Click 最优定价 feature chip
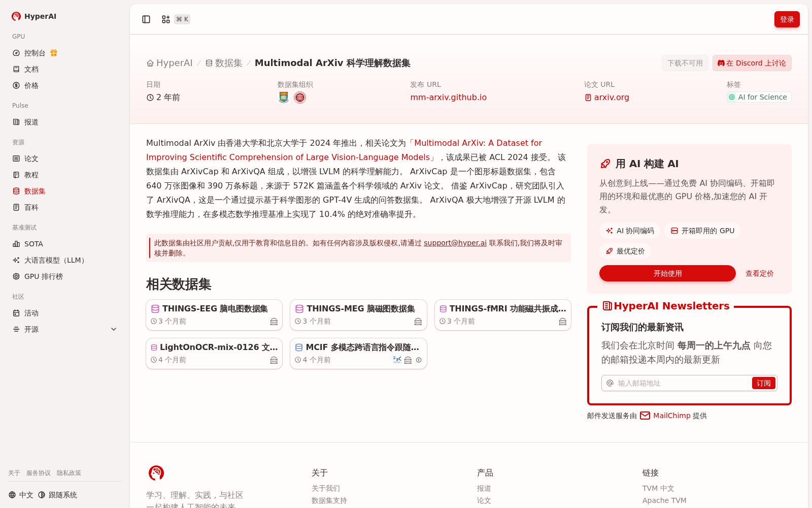This screenshot has width=812, height=508. 625,251
